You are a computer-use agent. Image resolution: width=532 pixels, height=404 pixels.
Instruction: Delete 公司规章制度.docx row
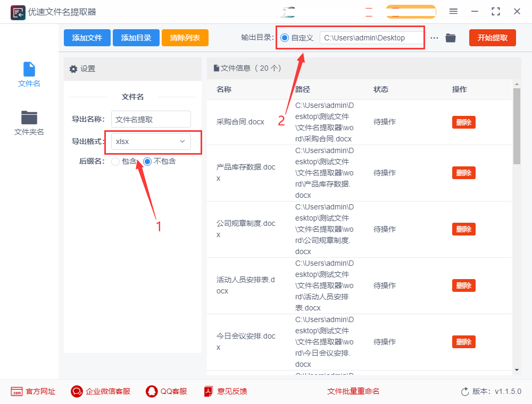(463, 229)
